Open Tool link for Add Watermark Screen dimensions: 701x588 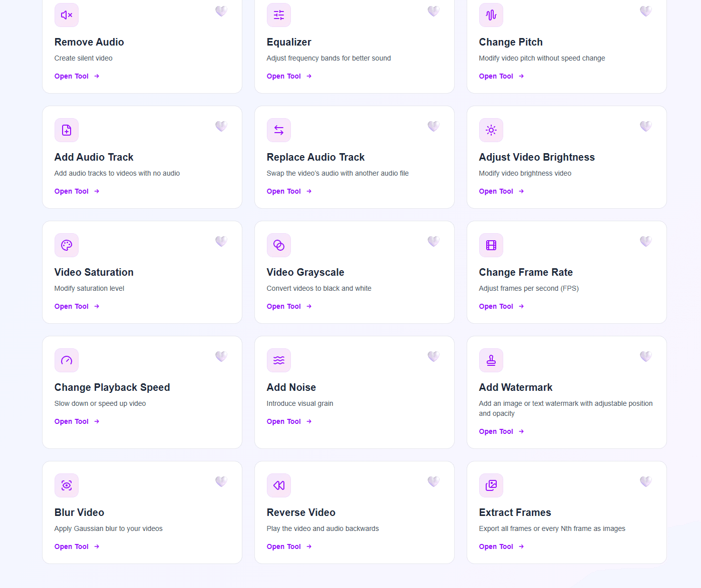point(502,431)
